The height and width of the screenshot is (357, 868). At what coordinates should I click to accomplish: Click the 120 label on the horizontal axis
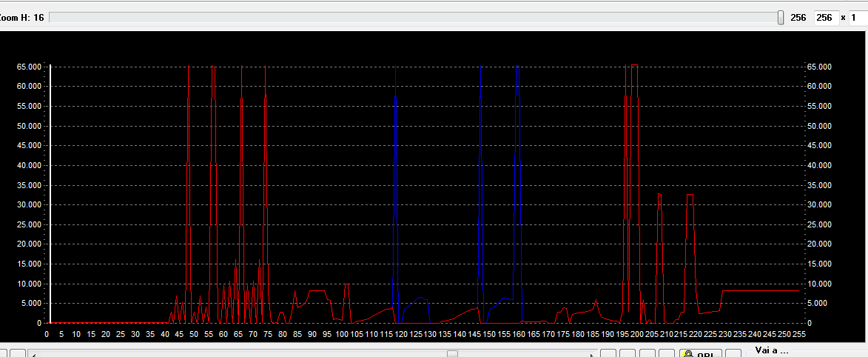click(x=400, y=334)
